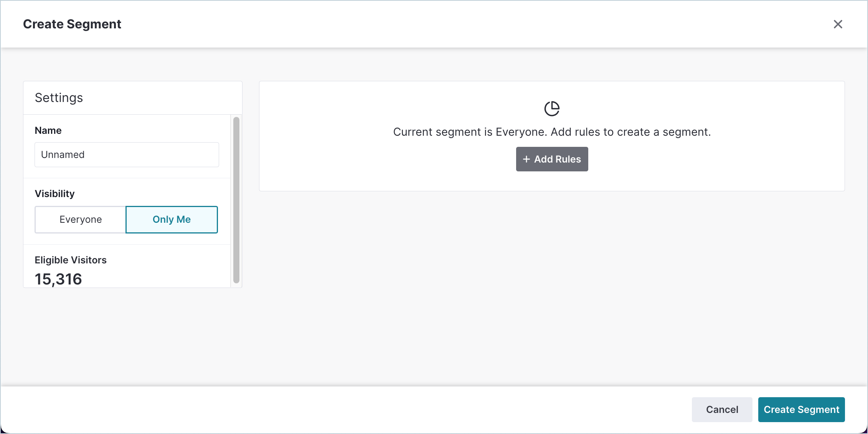
Task: Click the Visibility section label
Action: [x=54, y=194]
